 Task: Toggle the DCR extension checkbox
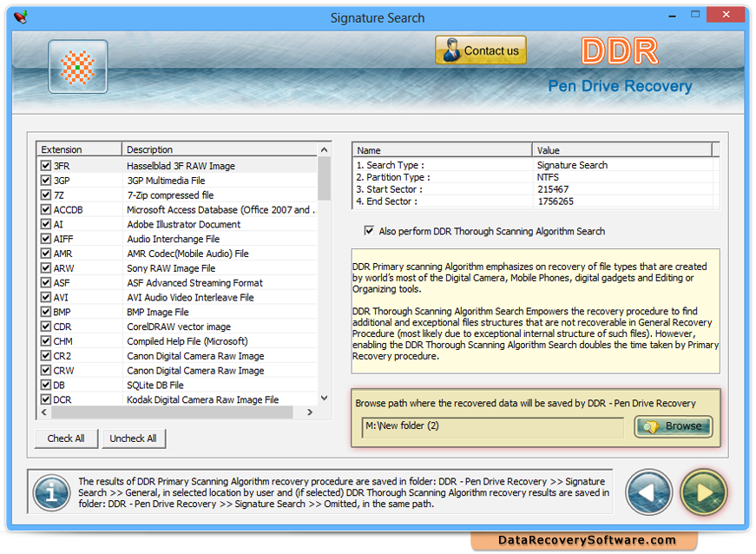[46, 399]
